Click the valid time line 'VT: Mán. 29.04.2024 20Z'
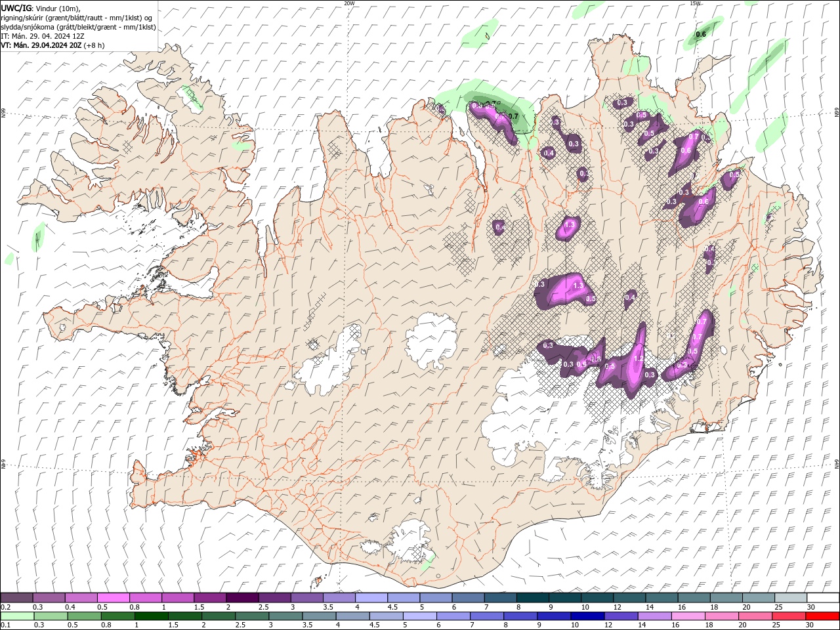The image size is (840, 630). (x=41, y=45)
